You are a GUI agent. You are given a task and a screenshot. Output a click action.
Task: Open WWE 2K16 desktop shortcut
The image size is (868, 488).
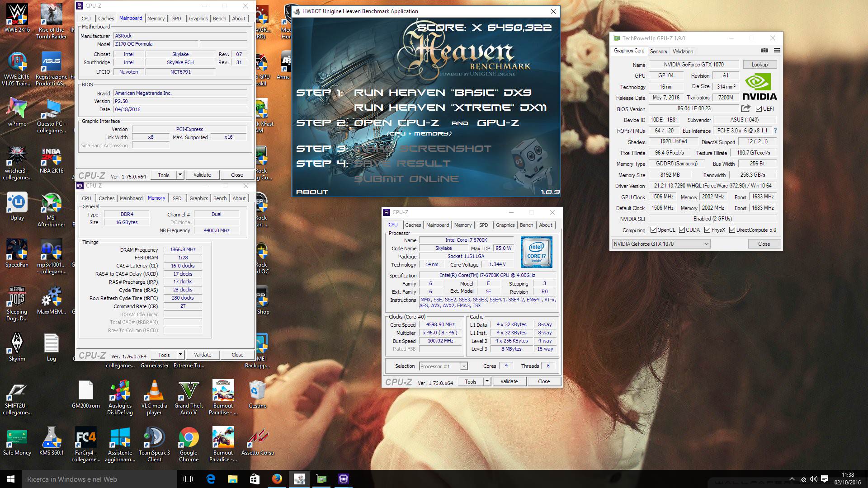tap(17, 18)
